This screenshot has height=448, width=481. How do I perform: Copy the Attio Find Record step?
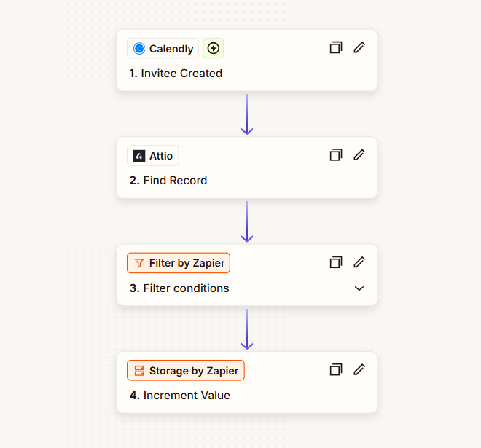point(336,155)
